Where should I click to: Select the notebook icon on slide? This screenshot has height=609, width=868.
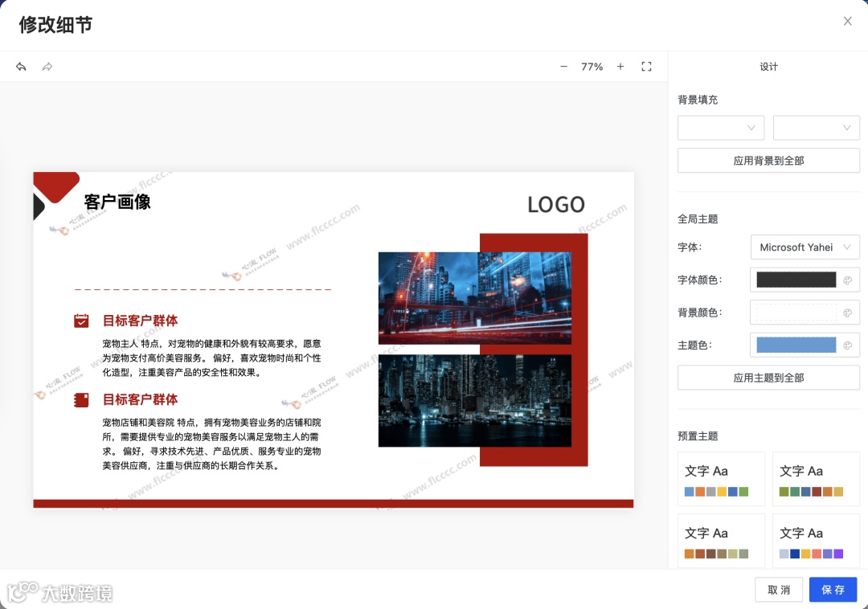click(81, 399)
